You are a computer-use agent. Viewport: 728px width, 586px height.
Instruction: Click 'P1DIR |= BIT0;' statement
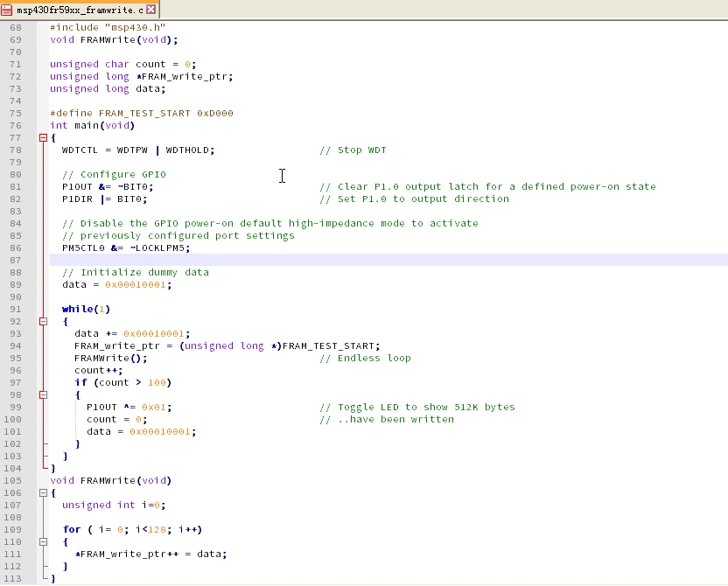tap(104, 199)
